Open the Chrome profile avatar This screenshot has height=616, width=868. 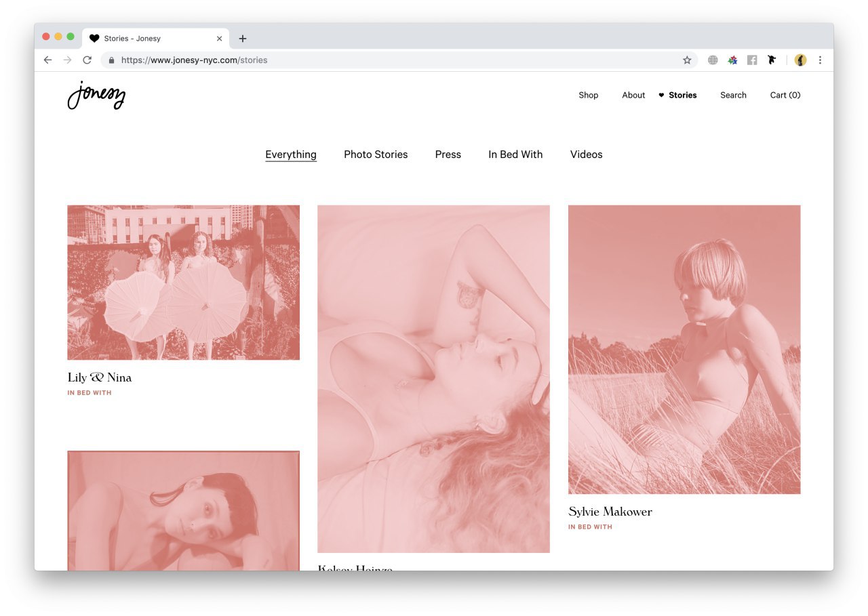800,60
